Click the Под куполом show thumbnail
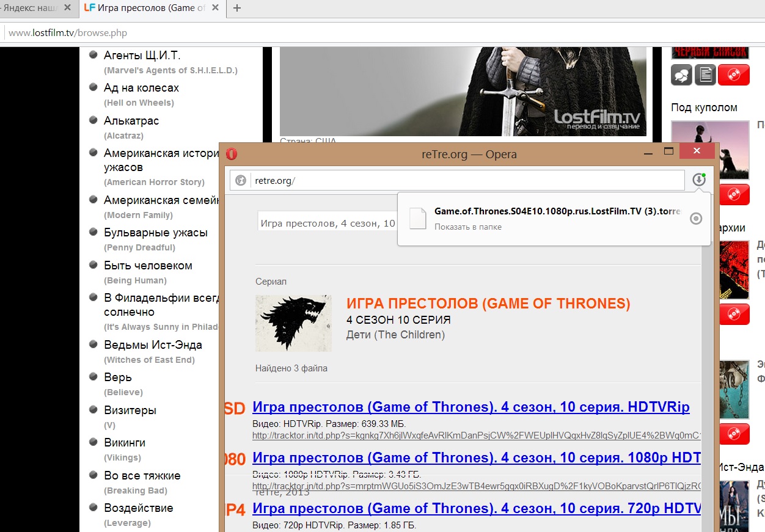 (709, 150)
